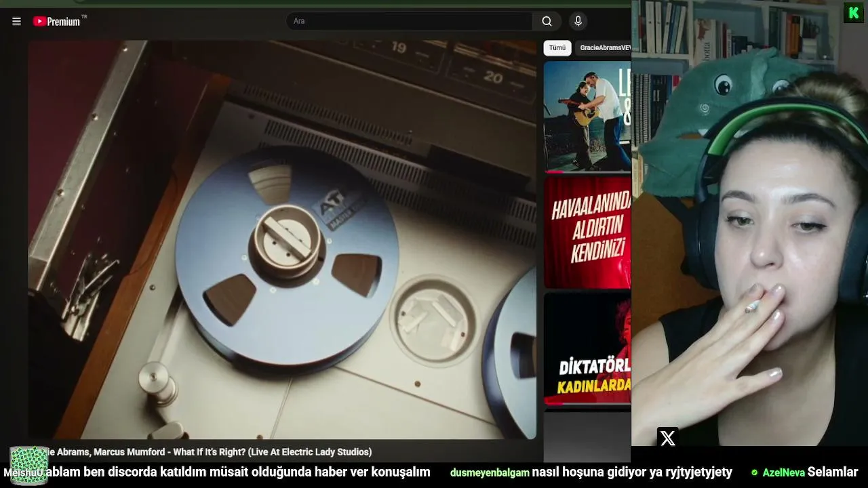868x488 pixels.
Task: Select the 'GracieAbramsVEVO' filter chip
Action: [604, 48]
